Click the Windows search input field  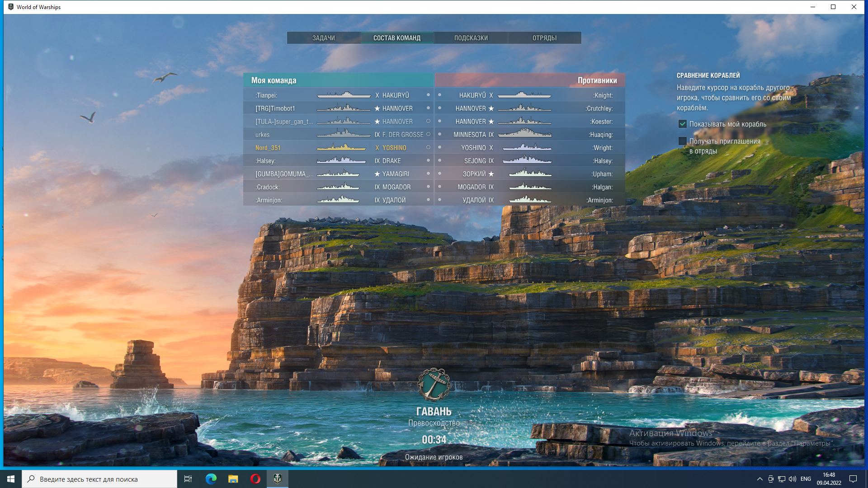point(99,479)
